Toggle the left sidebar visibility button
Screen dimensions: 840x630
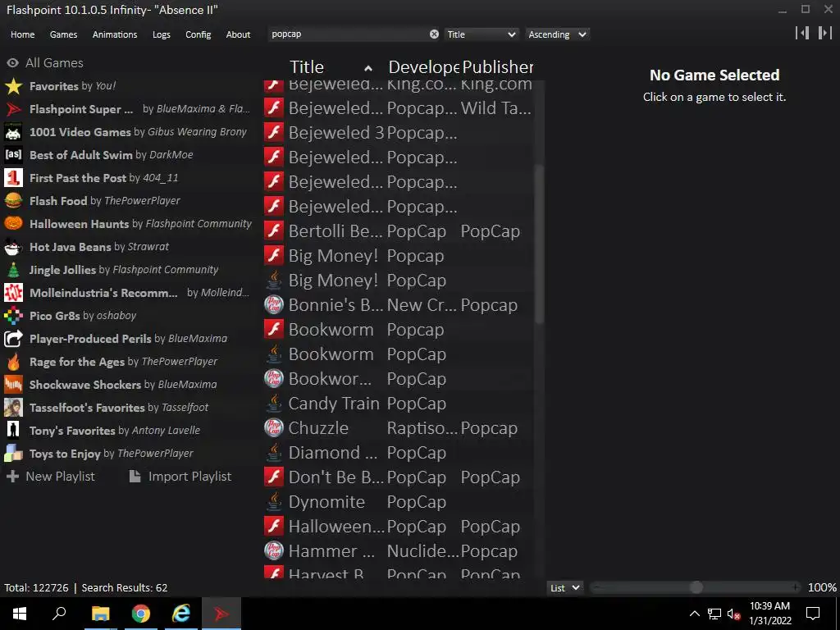point(802,33)
